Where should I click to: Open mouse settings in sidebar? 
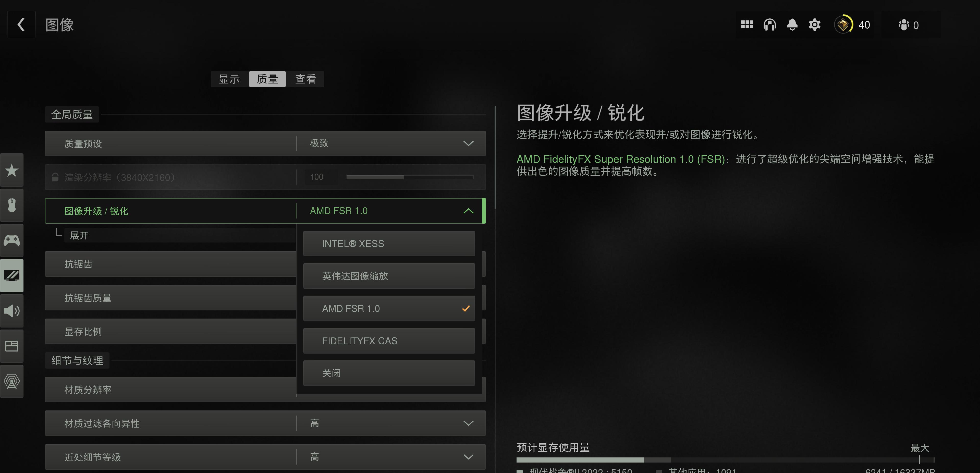pyautogui.click(x=12, y=205)
